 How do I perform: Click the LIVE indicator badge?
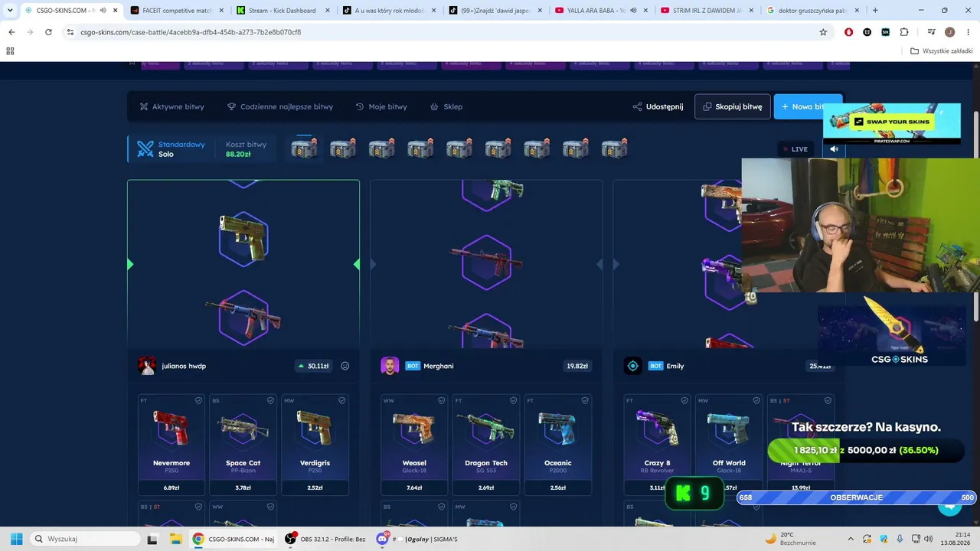[x=795, y=149]
